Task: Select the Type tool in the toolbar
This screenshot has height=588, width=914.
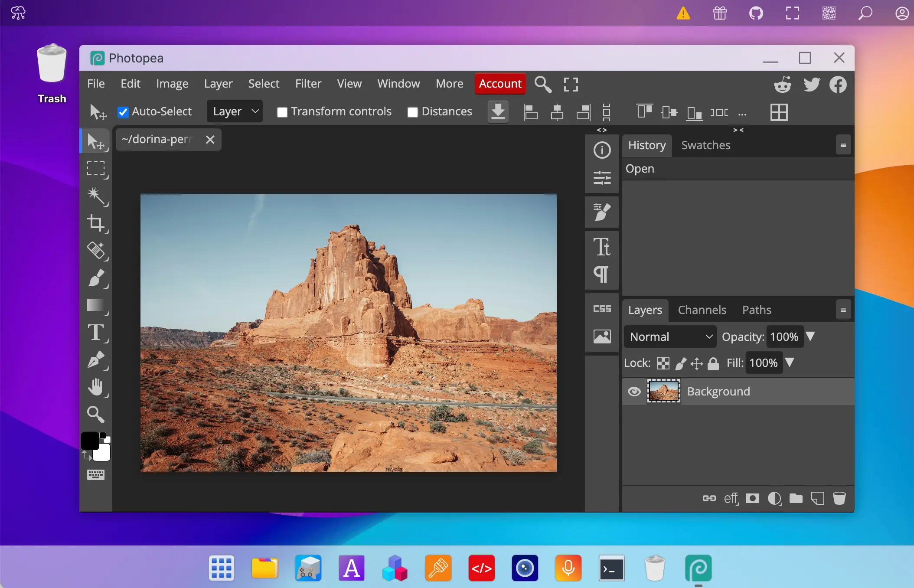Action: [96, 333]
